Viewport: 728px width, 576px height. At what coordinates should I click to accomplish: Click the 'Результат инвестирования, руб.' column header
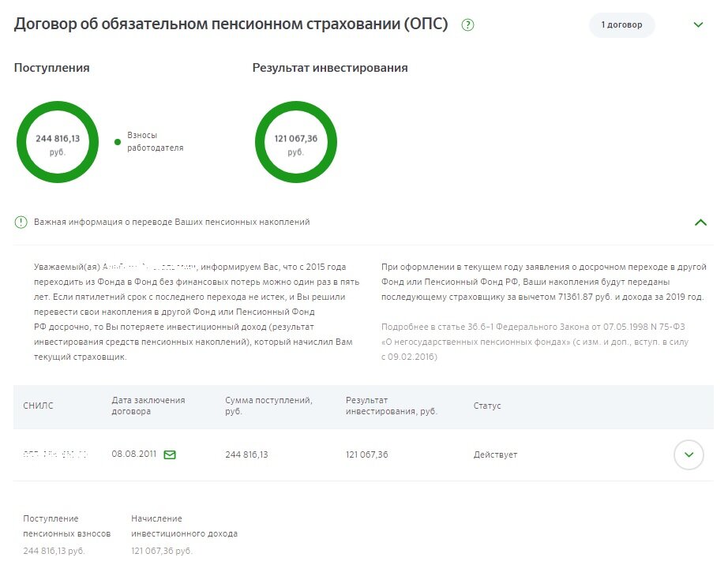(x=392, y=406)
